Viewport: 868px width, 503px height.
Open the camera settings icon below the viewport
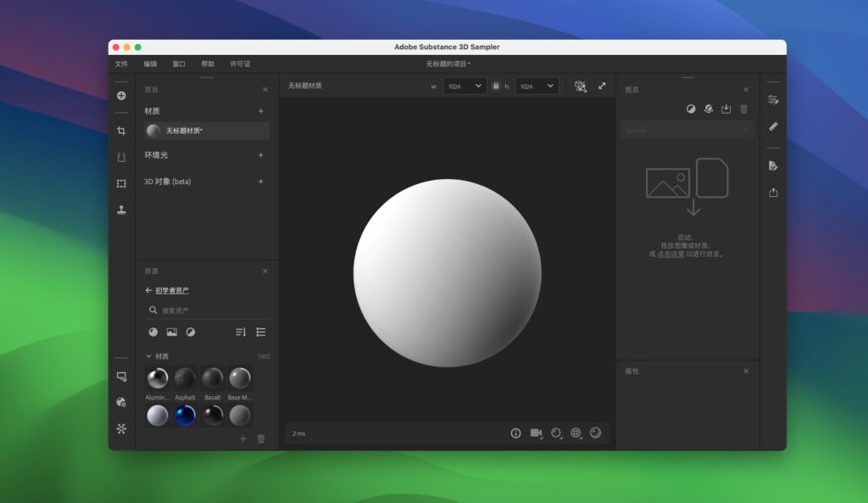tap(536, 433)
